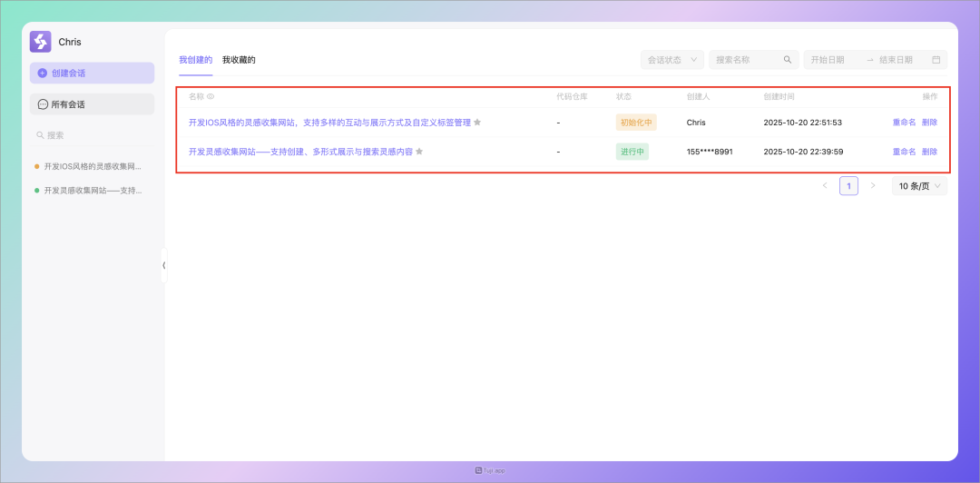This screenshot has width=980, height=483.
Task: Select page 1 in pagination
Action: 848,186
